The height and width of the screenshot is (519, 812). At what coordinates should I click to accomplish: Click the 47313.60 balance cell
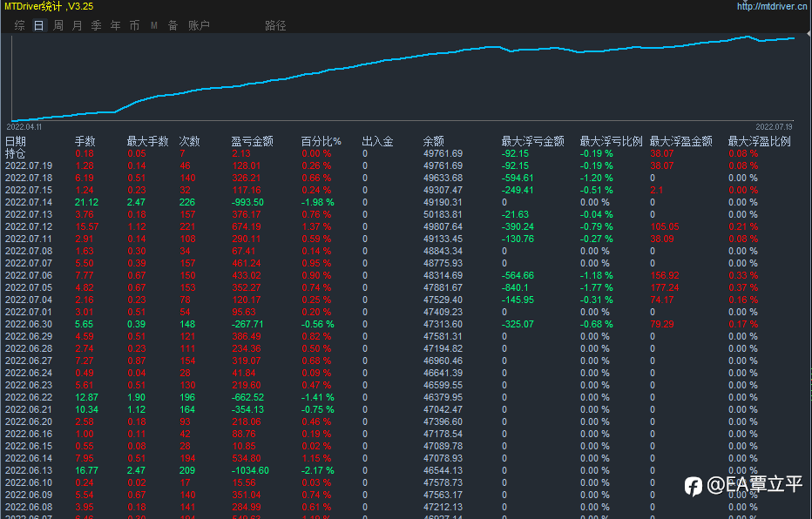(x=443, y=324)
